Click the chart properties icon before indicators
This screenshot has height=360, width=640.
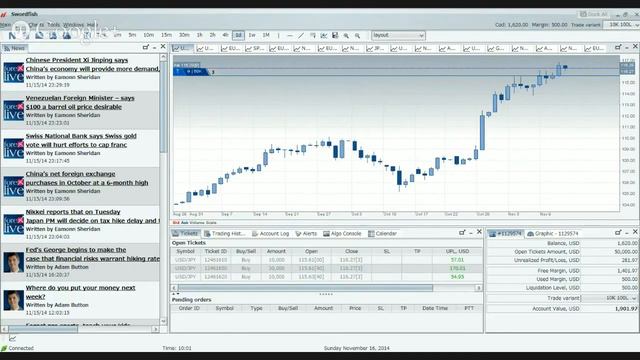coord(313,36)
